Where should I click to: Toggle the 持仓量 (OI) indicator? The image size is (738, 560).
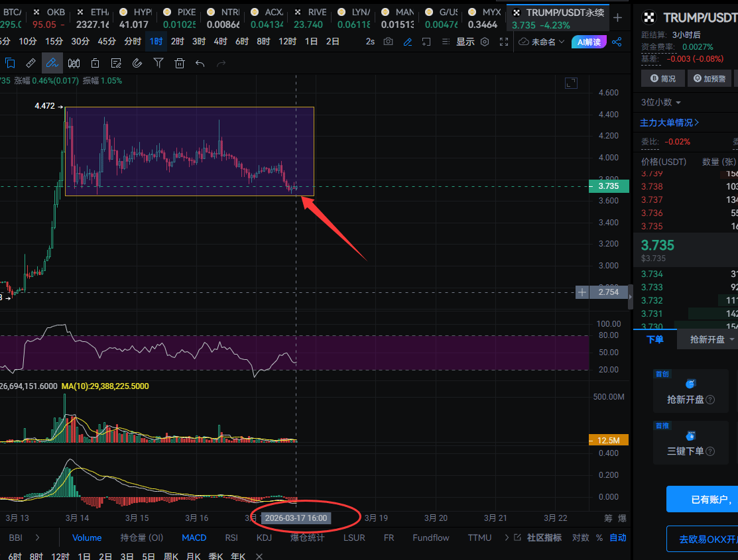142,537
